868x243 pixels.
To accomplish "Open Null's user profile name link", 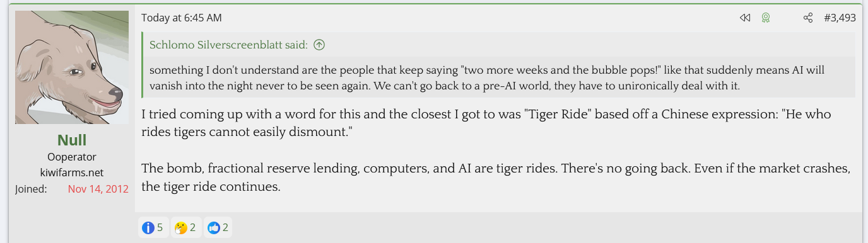I will pyautogui.click(x=72, y=140).
